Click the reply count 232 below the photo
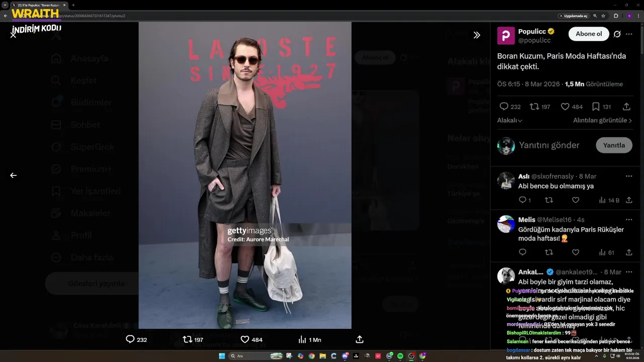This screenshot has width=644, height=362. pyautogui.click(x=136, y=339)
